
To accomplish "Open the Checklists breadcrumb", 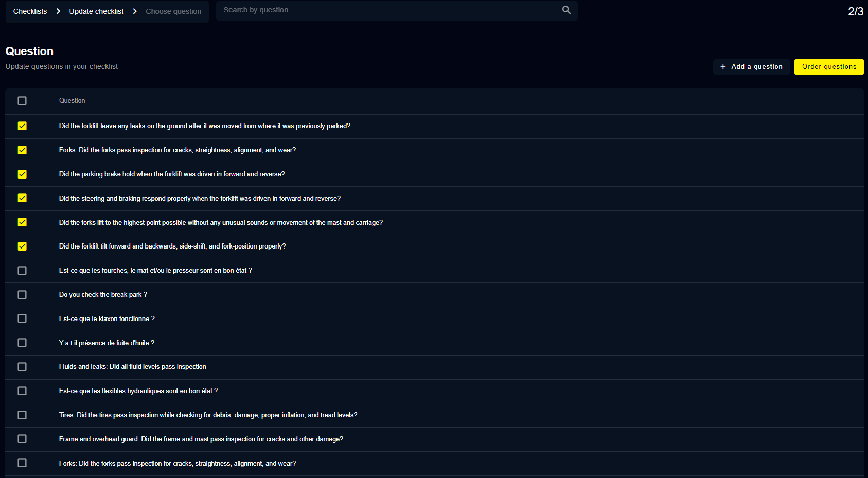I will (30, 11).
